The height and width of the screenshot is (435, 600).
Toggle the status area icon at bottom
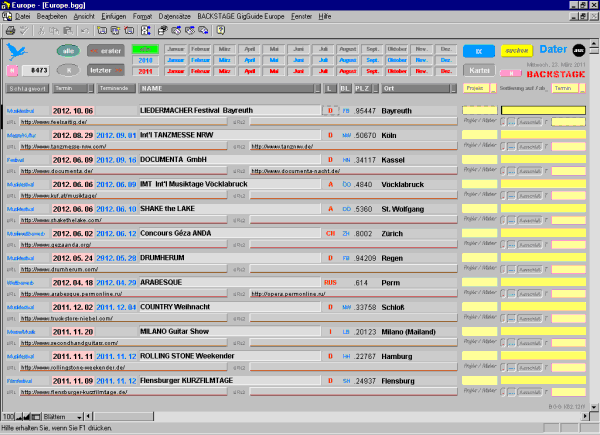36,416
